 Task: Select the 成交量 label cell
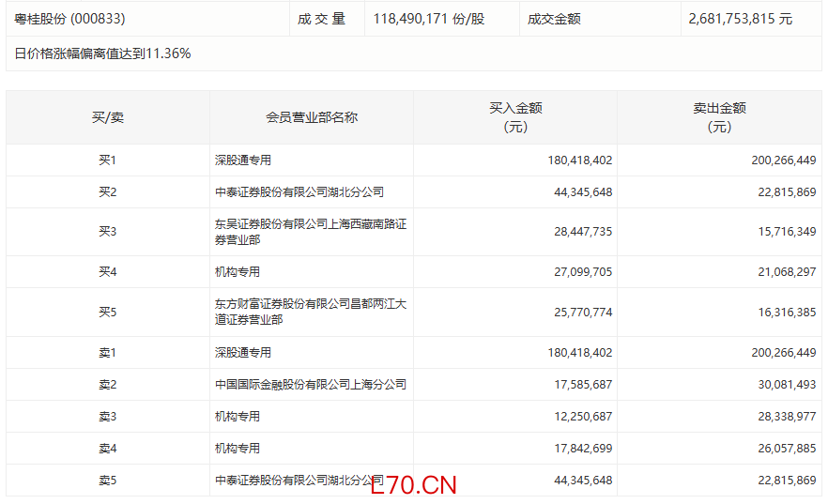pyautogui.click(x=322, y=19)
